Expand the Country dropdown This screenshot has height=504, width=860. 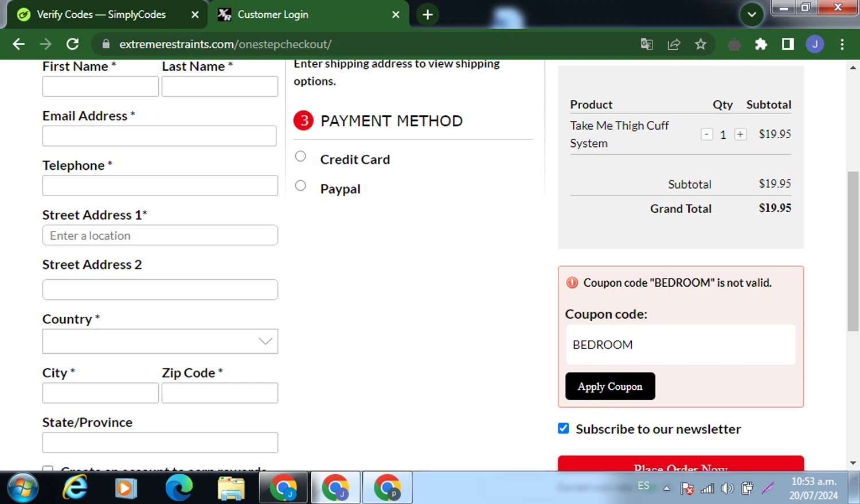160,341
